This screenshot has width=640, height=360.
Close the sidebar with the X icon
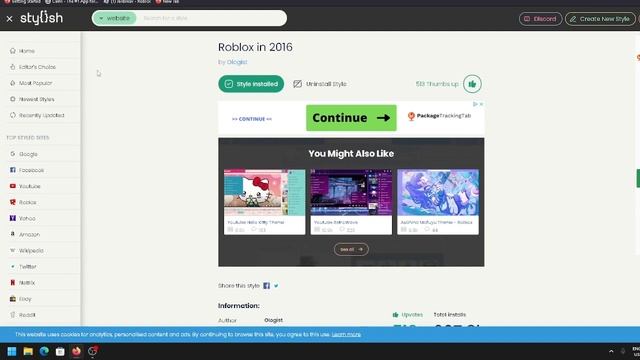pos(9,19)
